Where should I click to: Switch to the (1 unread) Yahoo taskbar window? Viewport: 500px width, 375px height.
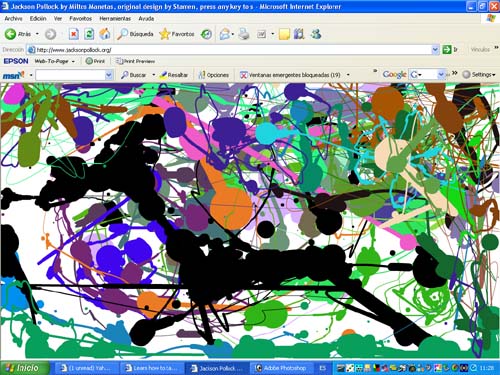point(86,368)
